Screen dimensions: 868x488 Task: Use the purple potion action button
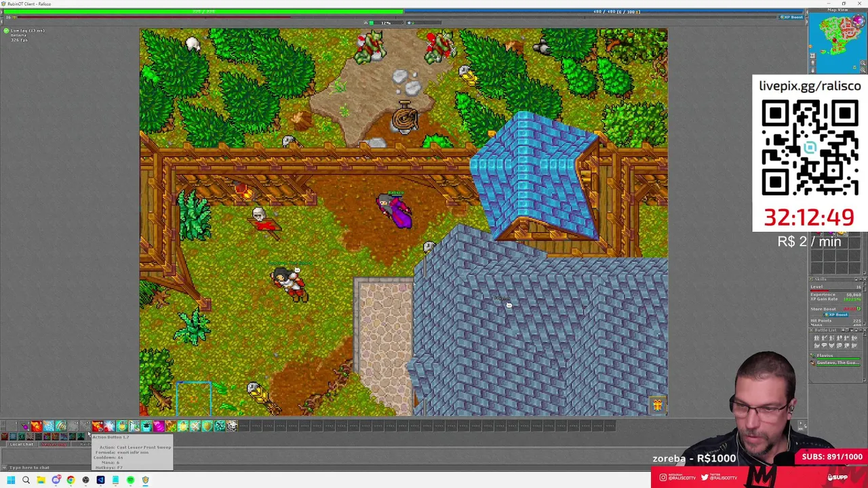(x=24, y=426)
